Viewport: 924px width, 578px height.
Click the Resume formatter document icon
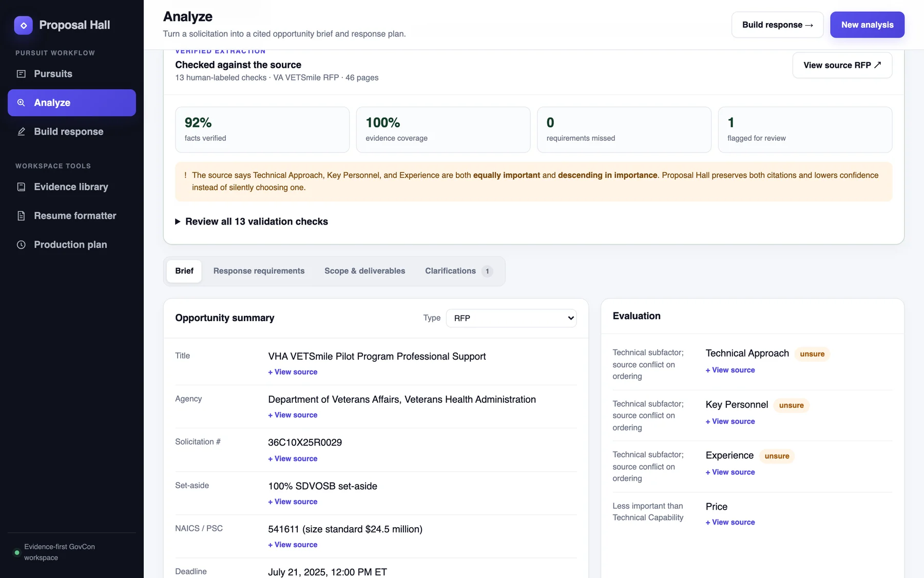(x=21, y=216)
